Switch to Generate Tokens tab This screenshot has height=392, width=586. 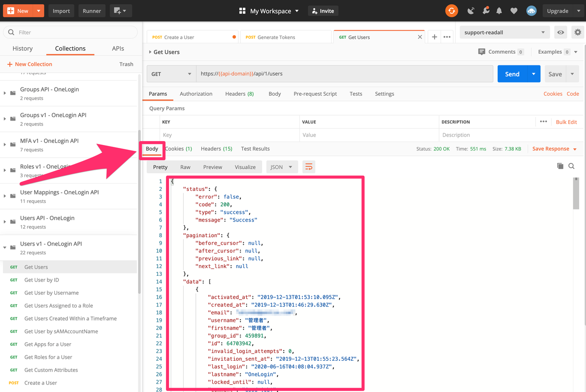[x=286, y=37]
